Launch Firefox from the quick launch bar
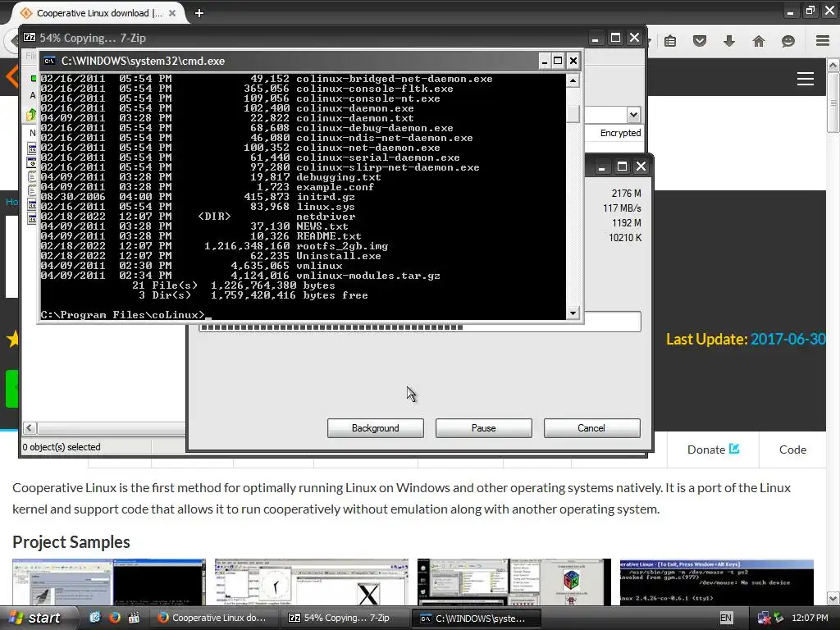This screenshot has width=840, height=630. [x=115, y=618]
